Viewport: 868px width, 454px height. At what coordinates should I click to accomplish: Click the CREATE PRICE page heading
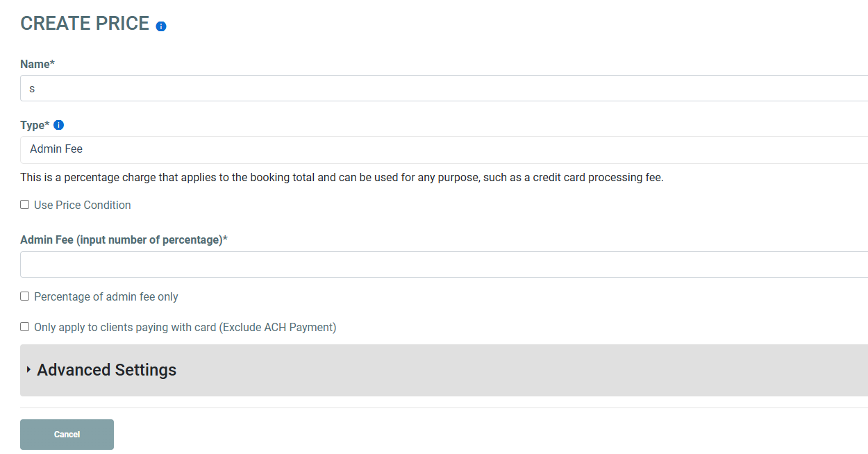pyautogui.click(x=84, y=24)
